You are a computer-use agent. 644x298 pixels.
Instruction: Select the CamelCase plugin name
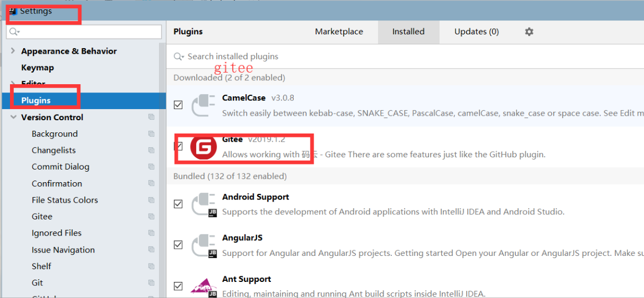coord(244,97)
